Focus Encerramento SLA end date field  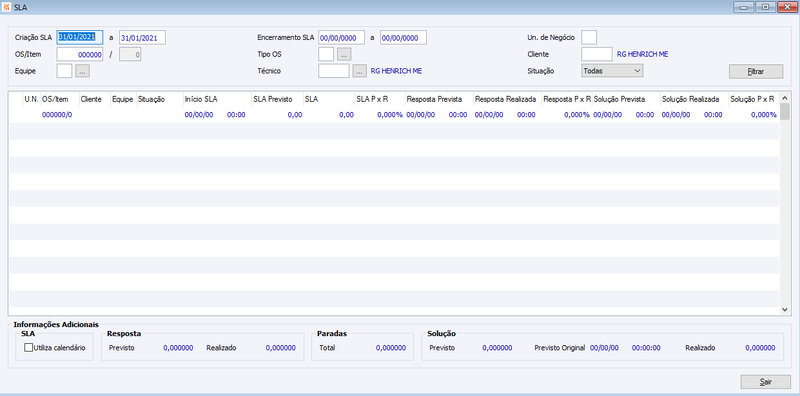tap(403, 38)
